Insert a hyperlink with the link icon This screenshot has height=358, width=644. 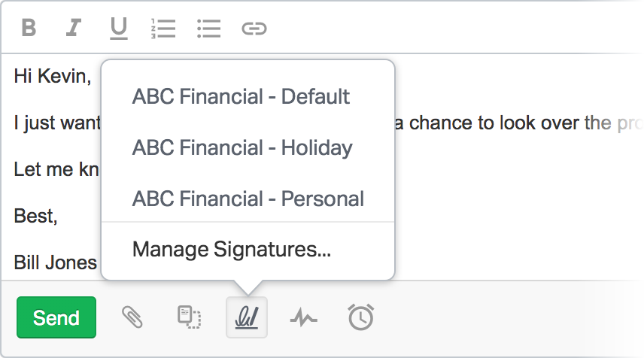[x=254, y=29]
